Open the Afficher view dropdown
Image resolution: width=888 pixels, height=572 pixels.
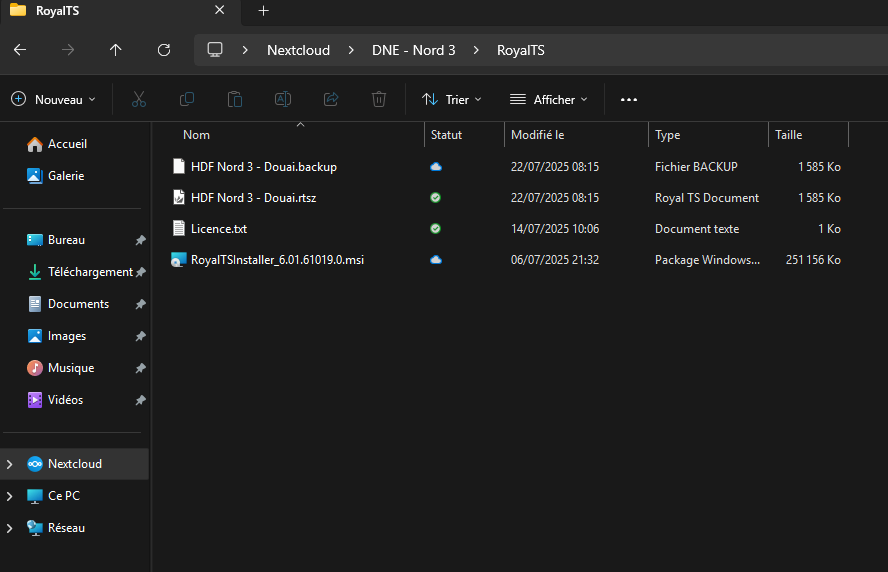pyautogui.click(x=549, y=100)
